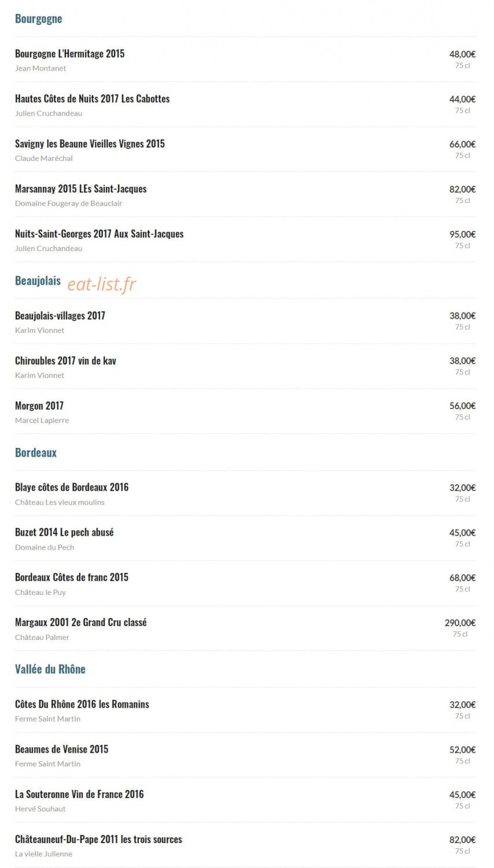Click Marsannay 2015 LEs Saint-Jacques entry
The height and width of the screenshot is (868, 494).
point(80,189)
